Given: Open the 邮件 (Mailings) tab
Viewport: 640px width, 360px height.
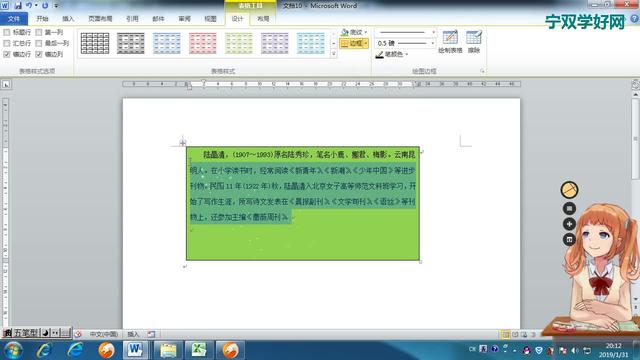Looking at the screenshot, I should pos(158,19).
